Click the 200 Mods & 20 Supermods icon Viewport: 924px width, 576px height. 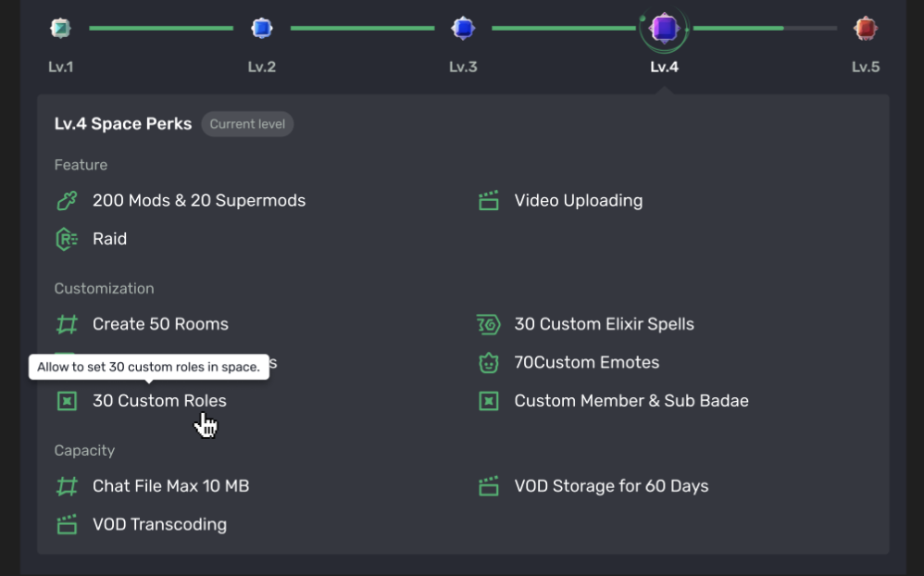tap(67, 200)
